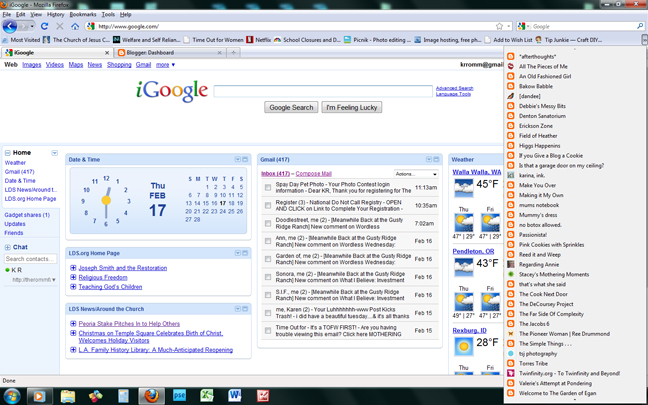
Task: Open the file explorer folder in the taskbar
Action: [x=68, y=396]
